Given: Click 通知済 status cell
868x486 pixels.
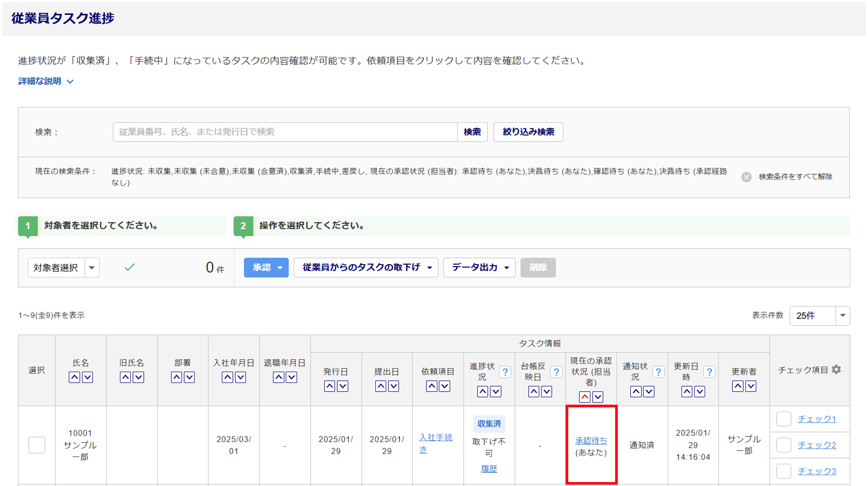Looking at the screenshot, I should [x=642, y=445].
